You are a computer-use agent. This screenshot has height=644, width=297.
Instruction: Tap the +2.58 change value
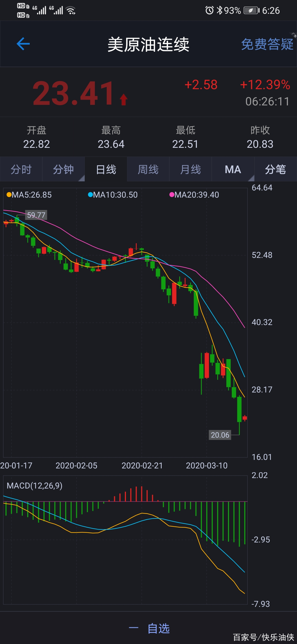tap(201, 85)
